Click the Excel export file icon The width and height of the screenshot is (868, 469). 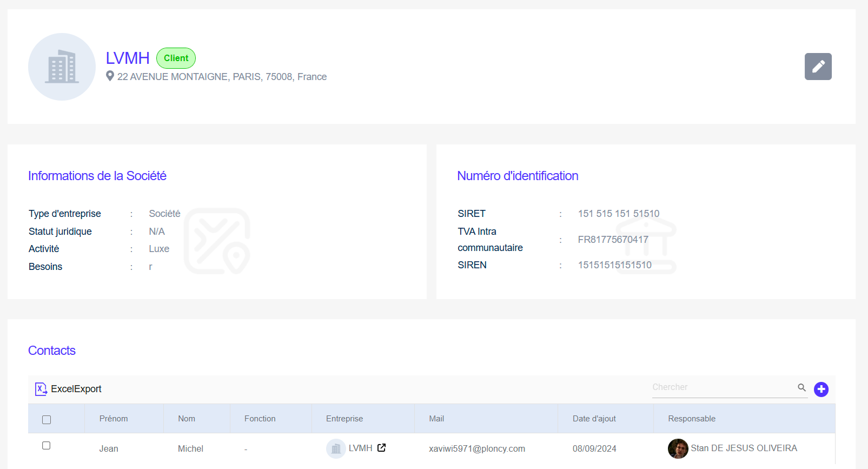(x=41, y=389)
